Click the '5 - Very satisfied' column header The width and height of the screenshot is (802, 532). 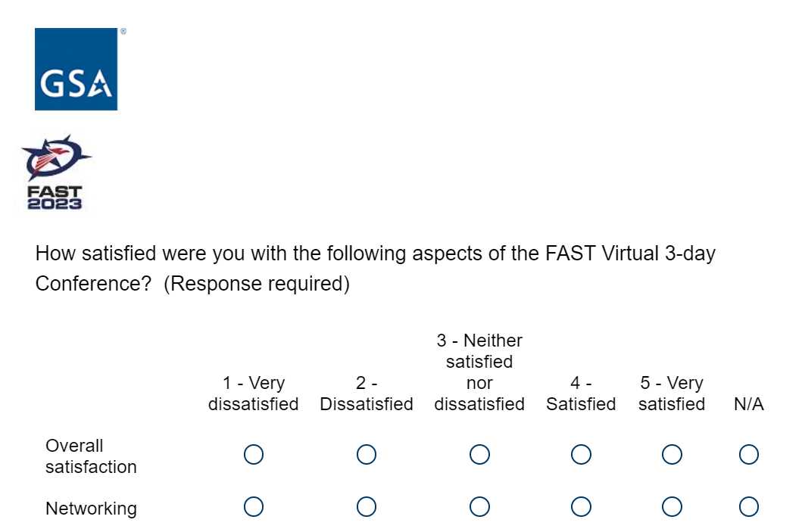(672, 394)
